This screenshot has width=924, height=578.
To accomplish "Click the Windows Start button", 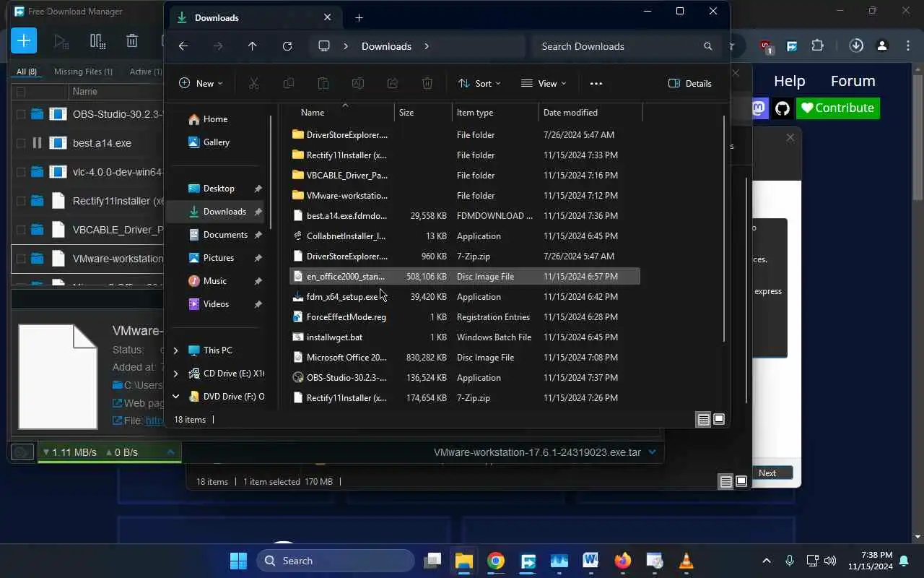I will (238, 561).
